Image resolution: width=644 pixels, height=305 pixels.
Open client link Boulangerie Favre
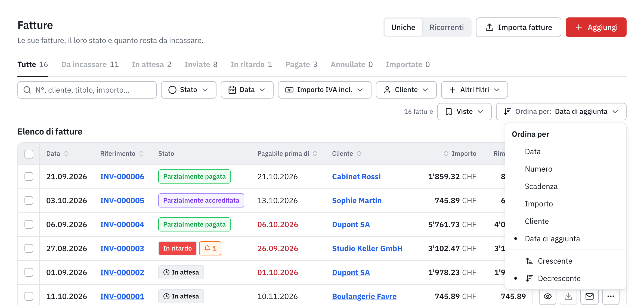(x=364, y=296)
